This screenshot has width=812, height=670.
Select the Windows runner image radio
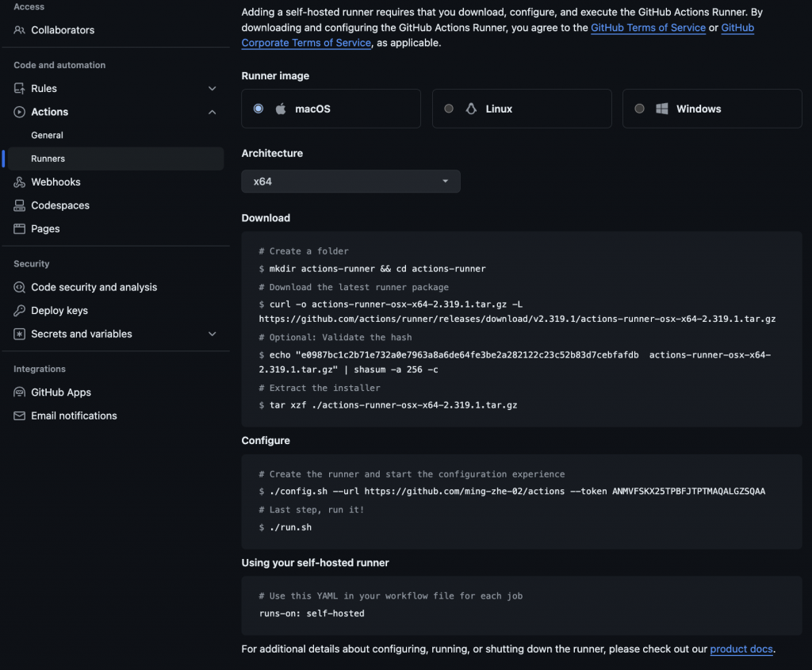[x=639, y=109]
